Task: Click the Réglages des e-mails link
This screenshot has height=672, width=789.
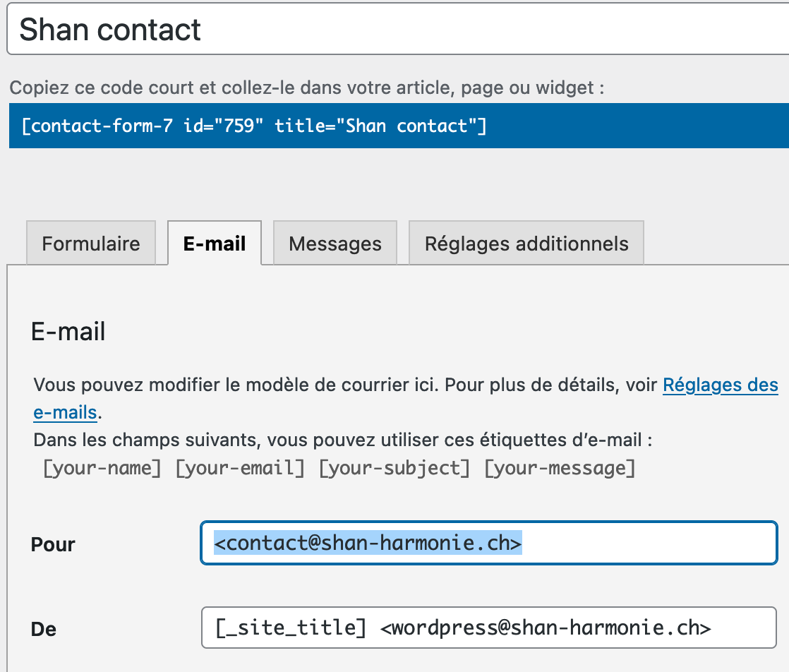Action: point(720,385)
